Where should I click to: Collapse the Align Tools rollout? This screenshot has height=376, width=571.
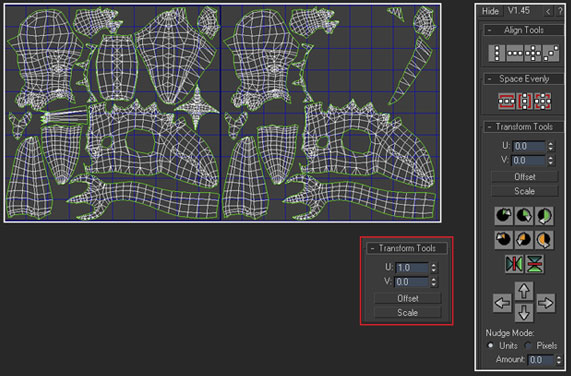[x=489, y=30]
